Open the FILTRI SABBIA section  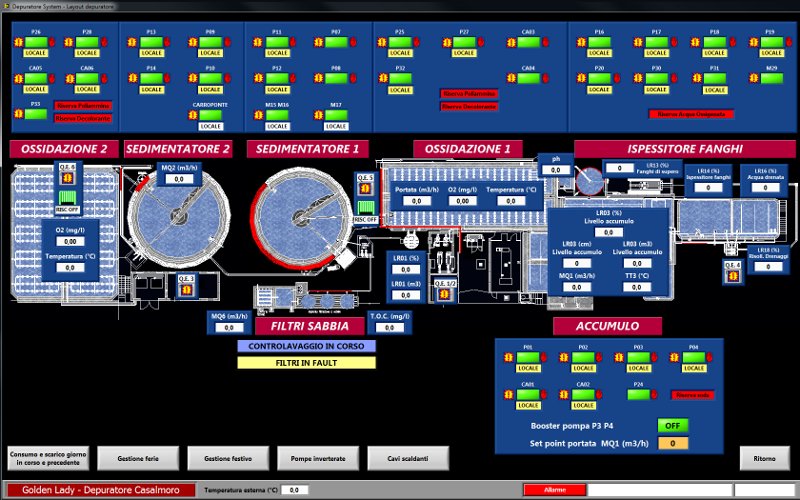(x=310, y=327)
